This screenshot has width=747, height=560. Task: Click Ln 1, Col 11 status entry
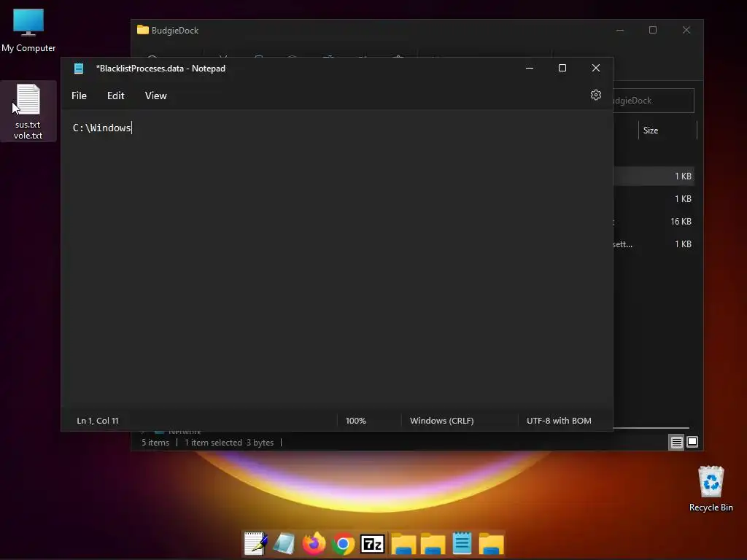pyautogui.click(x=98, y=421)
